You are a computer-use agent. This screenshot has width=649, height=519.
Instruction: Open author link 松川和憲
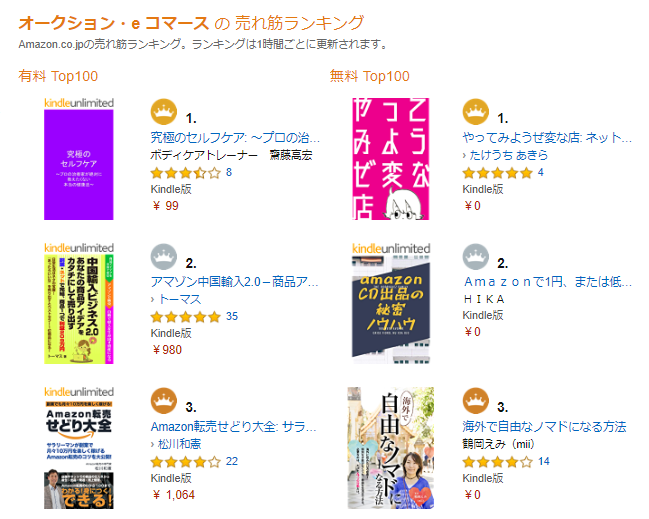click(180, 443)
